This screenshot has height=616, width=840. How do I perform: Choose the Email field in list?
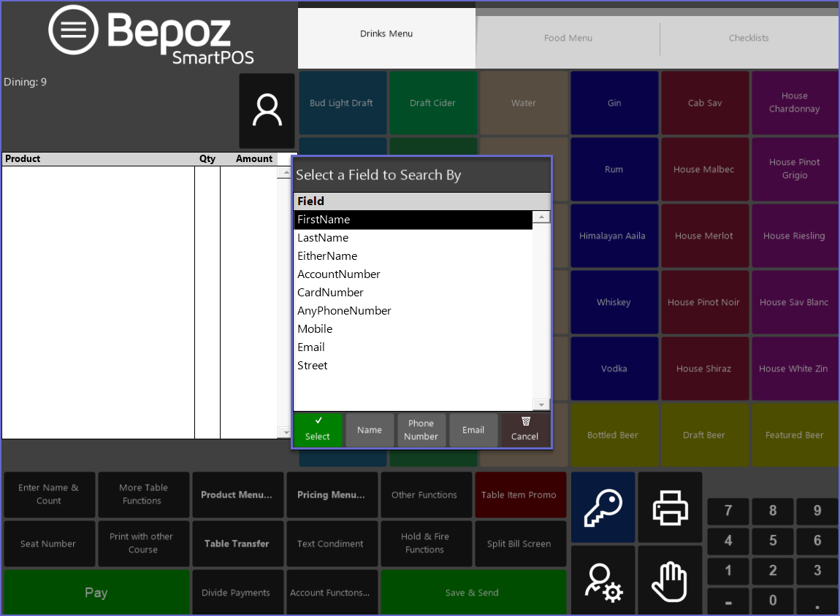[311, 347]
